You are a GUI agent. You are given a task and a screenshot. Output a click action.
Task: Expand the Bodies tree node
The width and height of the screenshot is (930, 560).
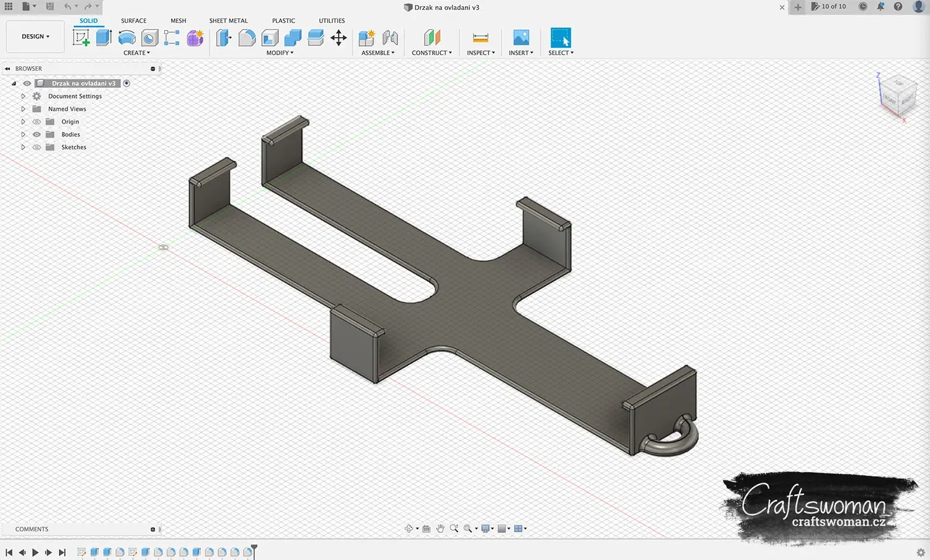click(x=23, y=134)
